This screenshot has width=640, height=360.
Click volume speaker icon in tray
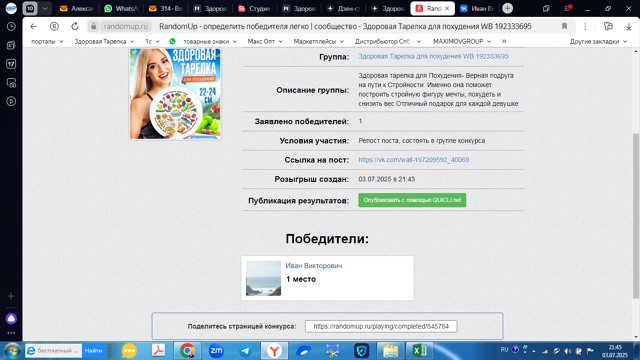tap(568, 351)
